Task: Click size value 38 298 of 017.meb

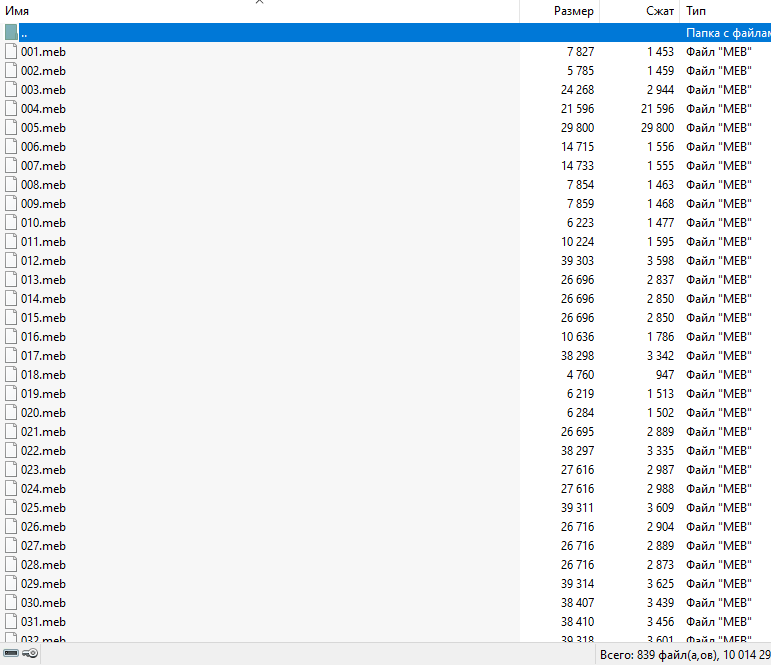Action: click(x=577, y=356)
